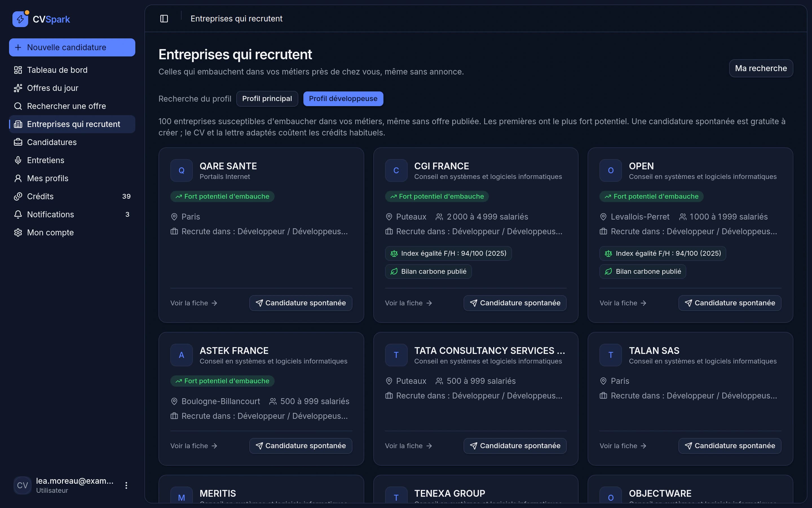Open Mes profils page

72,178
